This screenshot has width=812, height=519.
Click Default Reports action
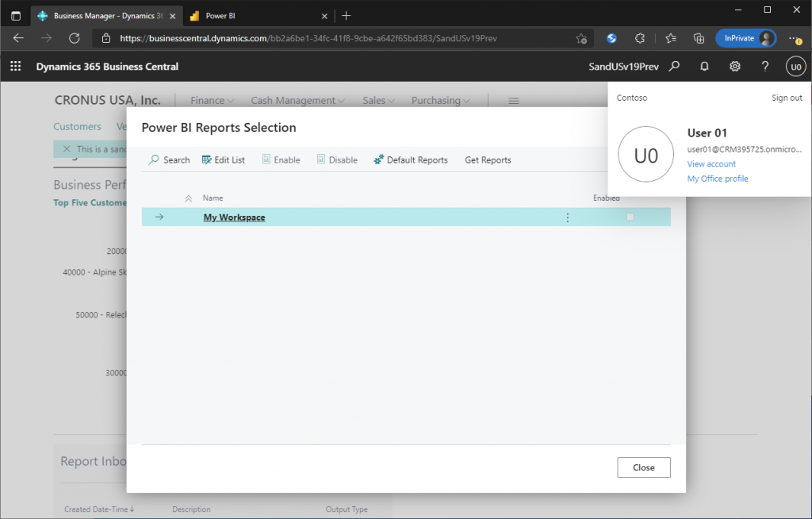tap(411, 160)
